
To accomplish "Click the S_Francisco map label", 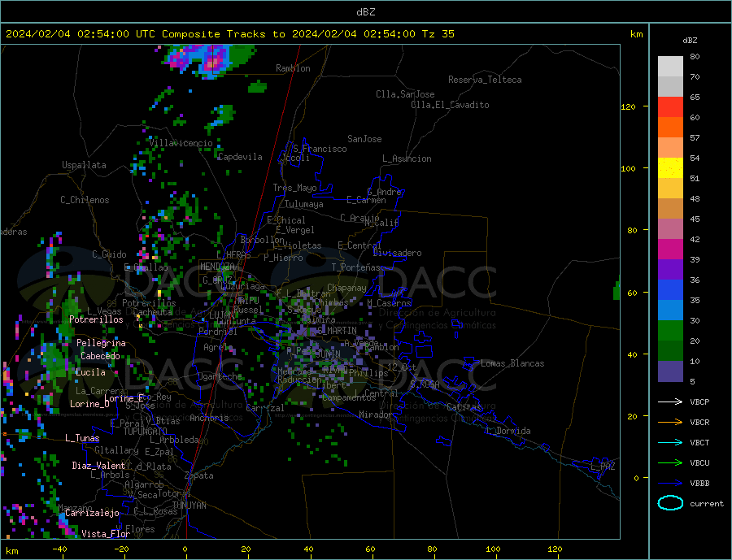I will pyautogui.click(x=320, y=149).
